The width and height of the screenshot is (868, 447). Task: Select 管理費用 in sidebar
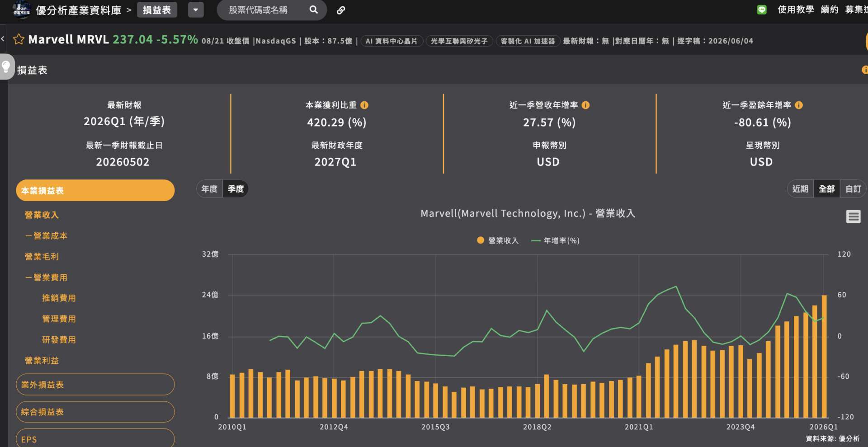click(59, 319)
